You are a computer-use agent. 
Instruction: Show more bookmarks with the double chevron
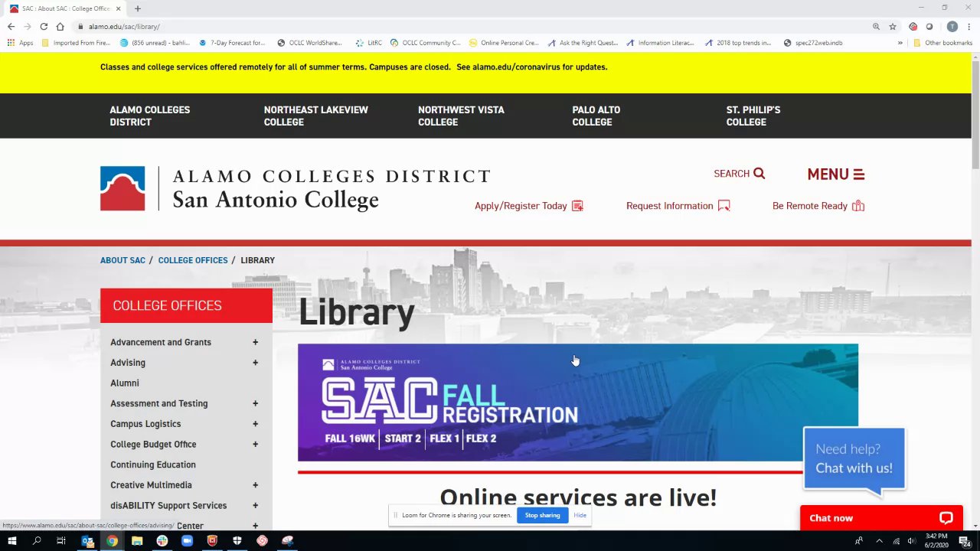[x=900, y=43]
